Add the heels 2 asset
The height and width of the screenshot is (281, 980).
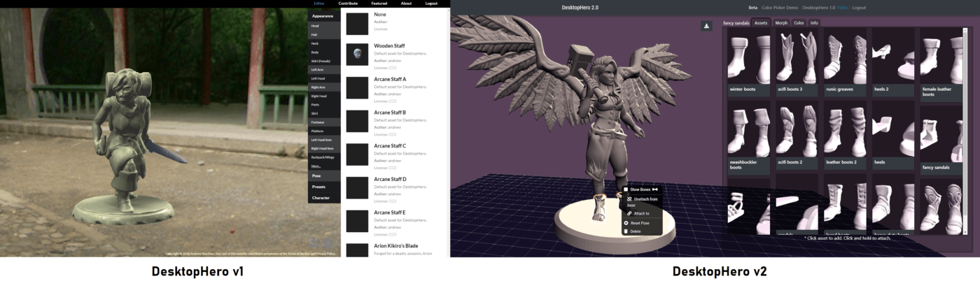coord(894,62)
